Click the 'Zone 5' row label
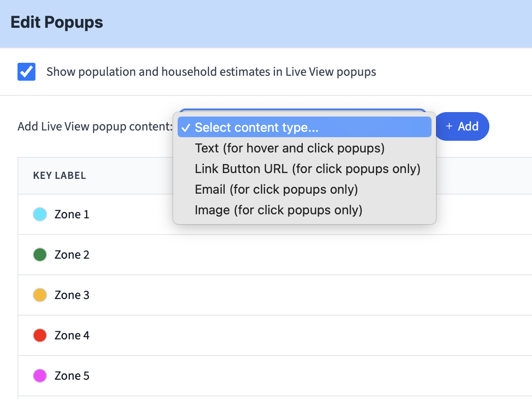532x399 pixels. click(x=72, y=376)
